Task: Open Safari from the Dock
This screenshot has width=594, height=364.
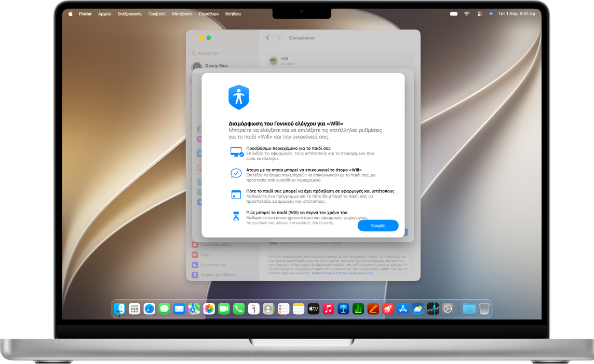Action: click(149, 309)
